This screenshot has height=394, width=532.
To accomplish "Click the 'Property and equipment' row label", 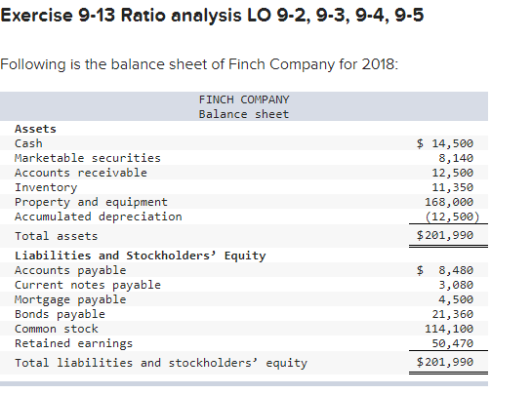I will (91, 202).
